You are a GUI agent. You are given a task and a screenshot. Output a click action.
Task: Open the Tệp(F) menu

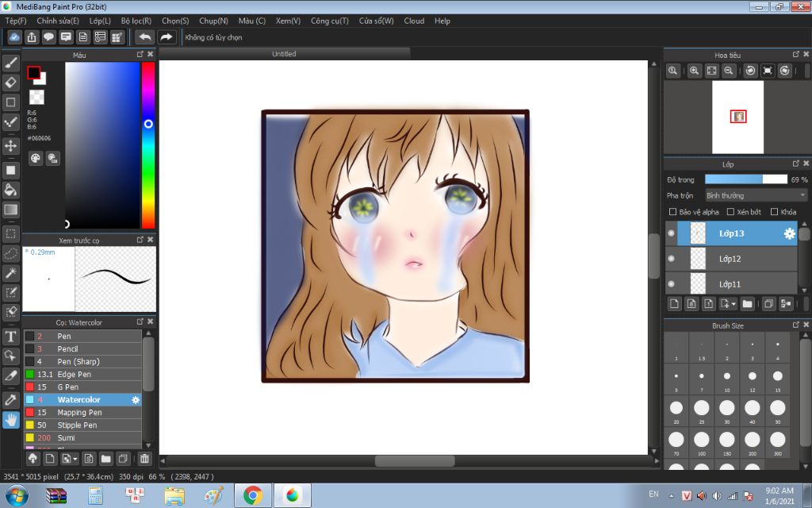(16, 21)
